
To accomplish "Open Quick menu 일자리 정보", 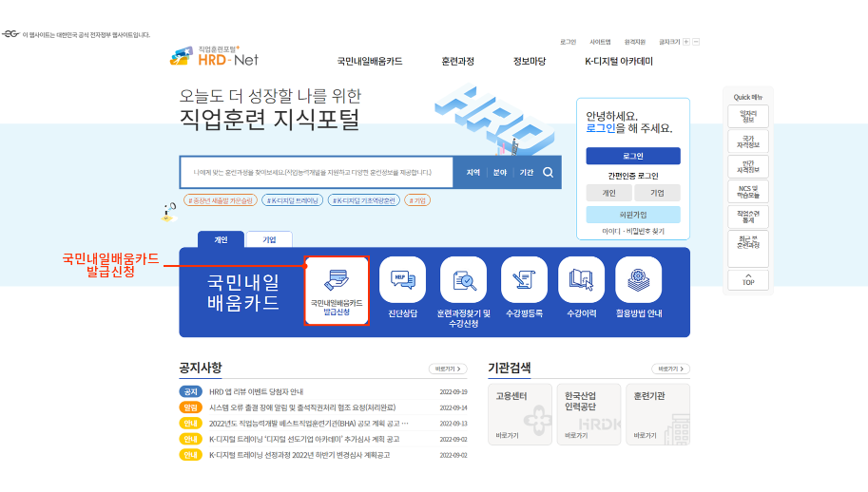I will [748, 116].
